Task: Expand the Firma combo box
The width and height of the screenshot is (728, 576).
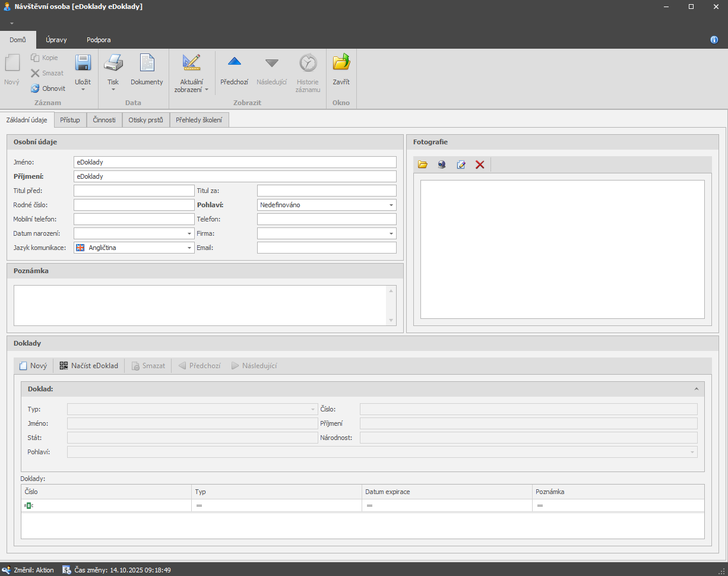Action: 391,233
